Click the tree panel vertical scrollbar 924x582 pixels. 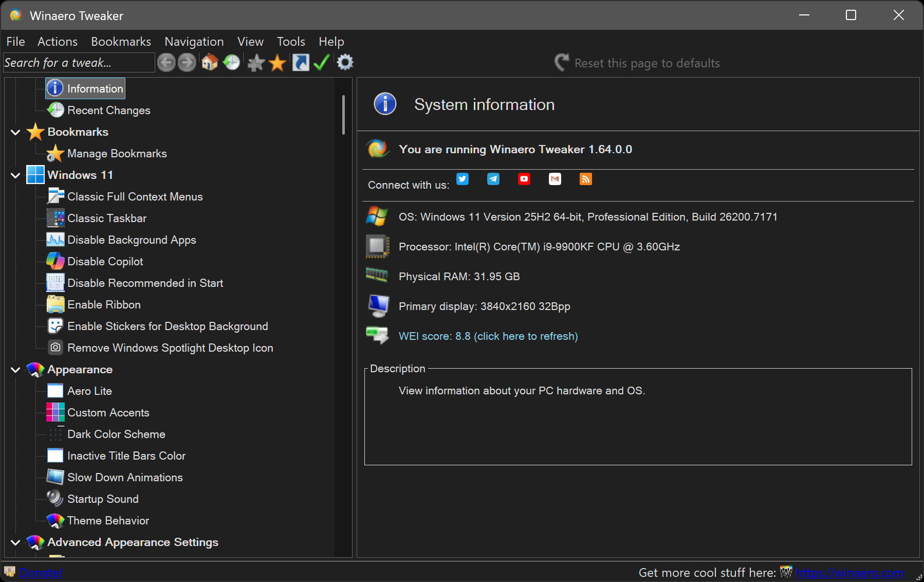click(x=343, y=115)
